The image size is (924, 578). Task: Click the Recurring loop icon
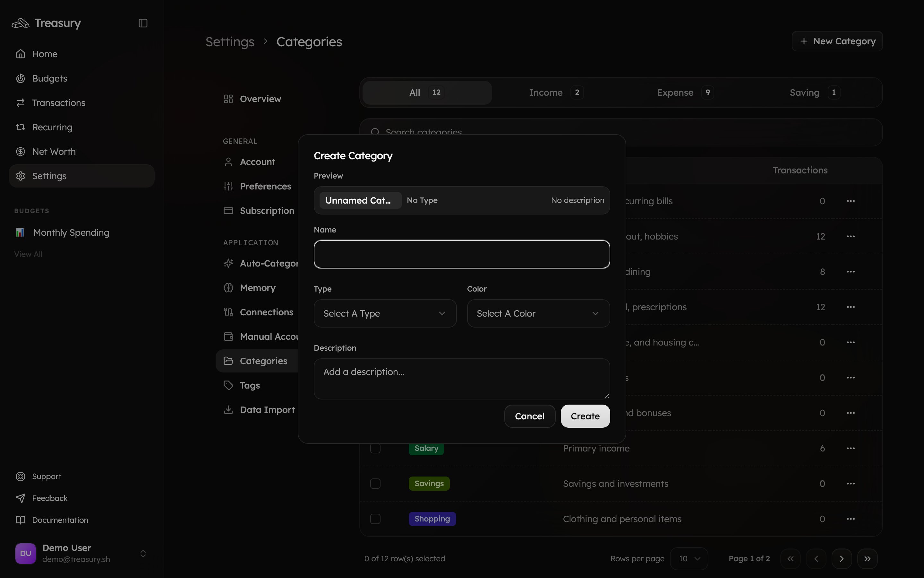[21, 127]
